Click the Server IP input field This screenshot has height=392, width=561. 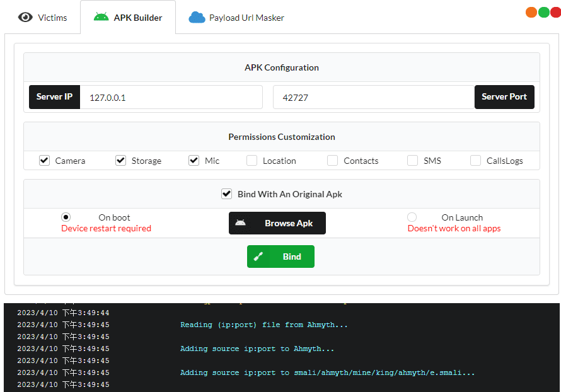pos(171,97)
